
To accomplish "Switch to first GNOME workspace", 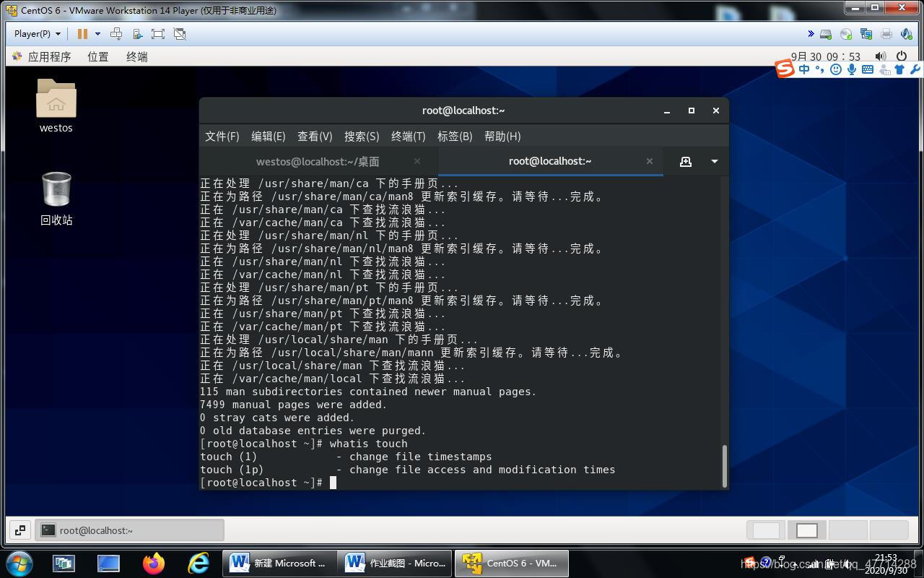I will [766, 530].
